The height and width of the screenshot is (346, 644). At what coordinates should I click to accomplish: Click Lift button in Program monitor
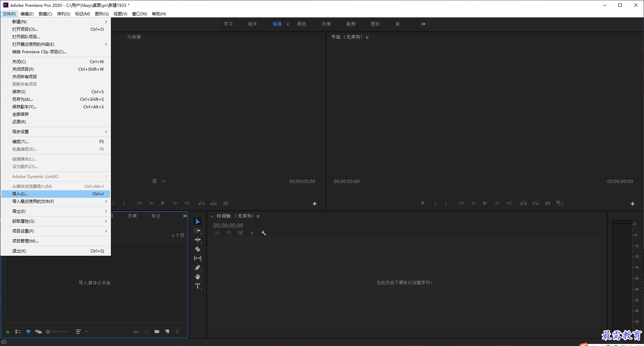click(x=523, y=203)
